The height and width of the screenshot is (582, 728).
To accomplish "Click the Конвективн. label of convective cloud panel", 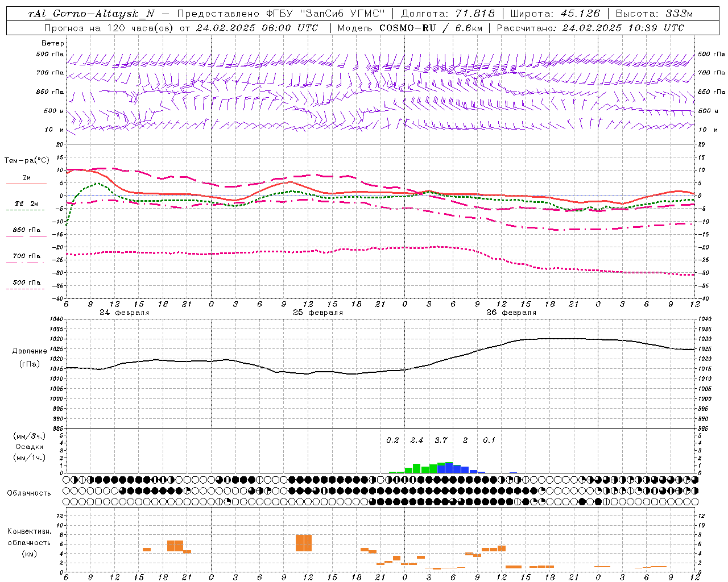I will click(x=30, y=531).
